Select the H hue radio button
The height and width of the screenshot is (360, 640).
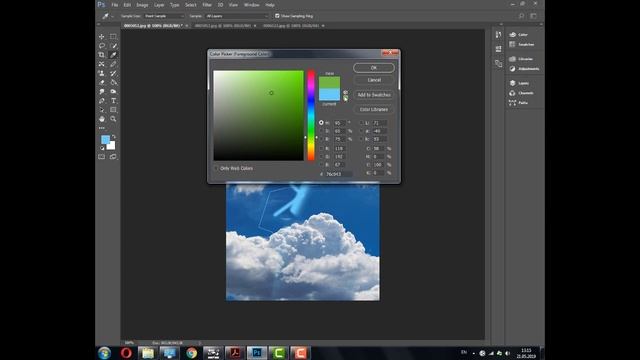pyautogui.click(x=321, y=122)
